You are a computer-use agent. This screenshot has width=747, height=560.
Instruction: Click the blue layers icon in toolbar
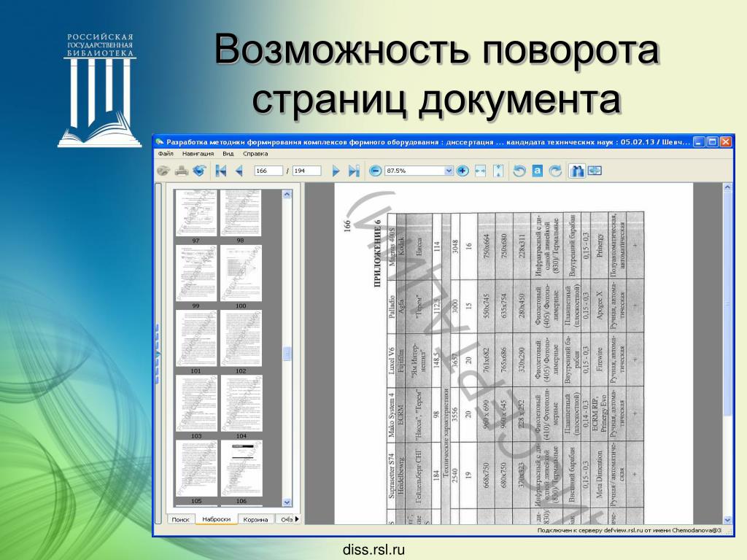(199, 171)
